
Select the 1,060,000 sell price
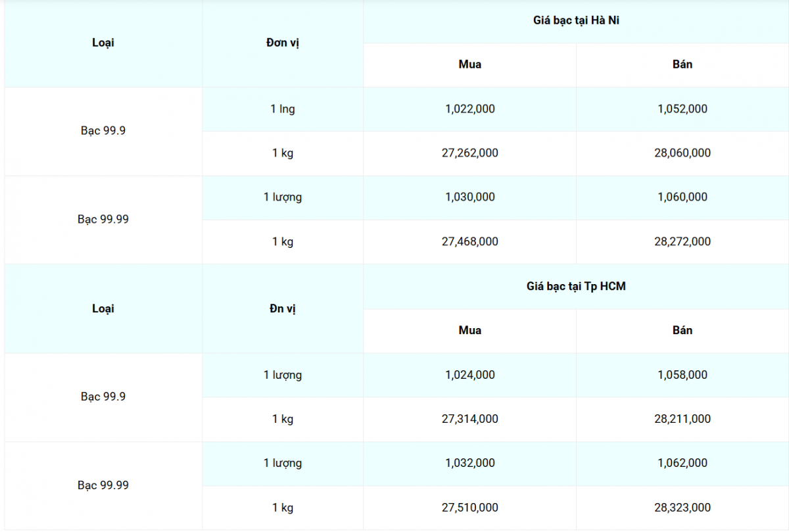[x=682, y=197]
